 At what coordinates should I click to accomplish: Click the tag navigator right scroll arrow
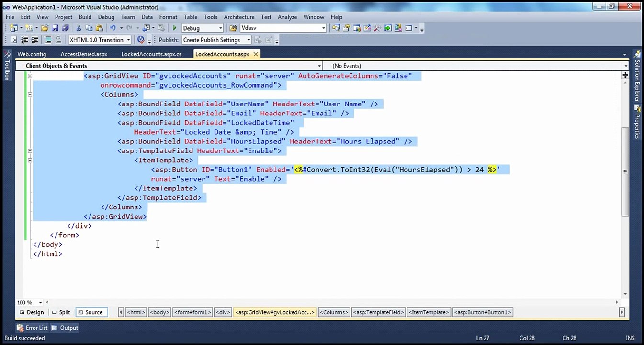click(621, 312)
